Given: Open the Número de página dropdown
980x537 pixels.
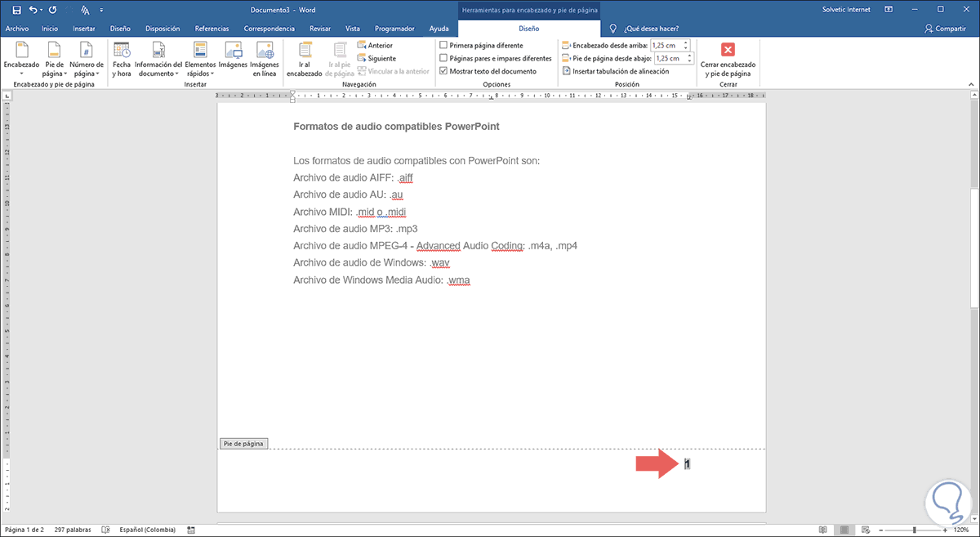Looking at the screenshot, I should (x=86, y=58).
